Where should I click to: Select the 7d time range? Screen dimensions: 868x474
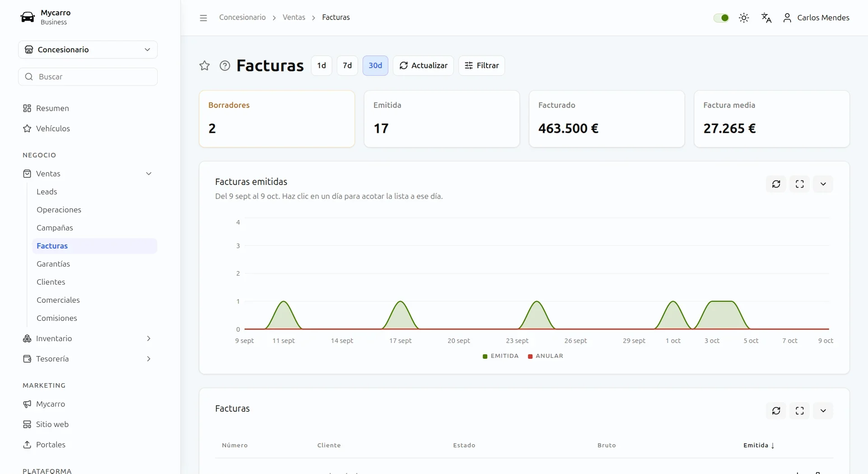(347, 66)
